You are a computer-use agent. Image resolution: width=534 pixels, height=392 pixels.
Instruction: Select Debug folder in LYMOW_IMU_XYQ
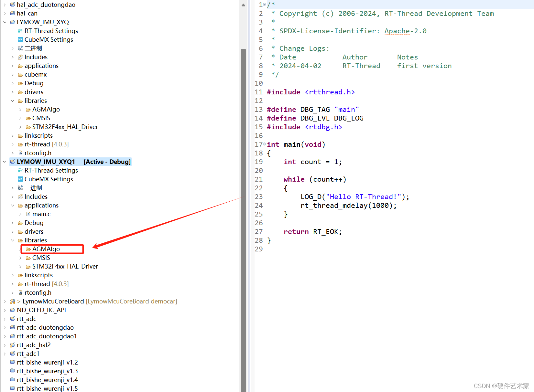(34, 83)
